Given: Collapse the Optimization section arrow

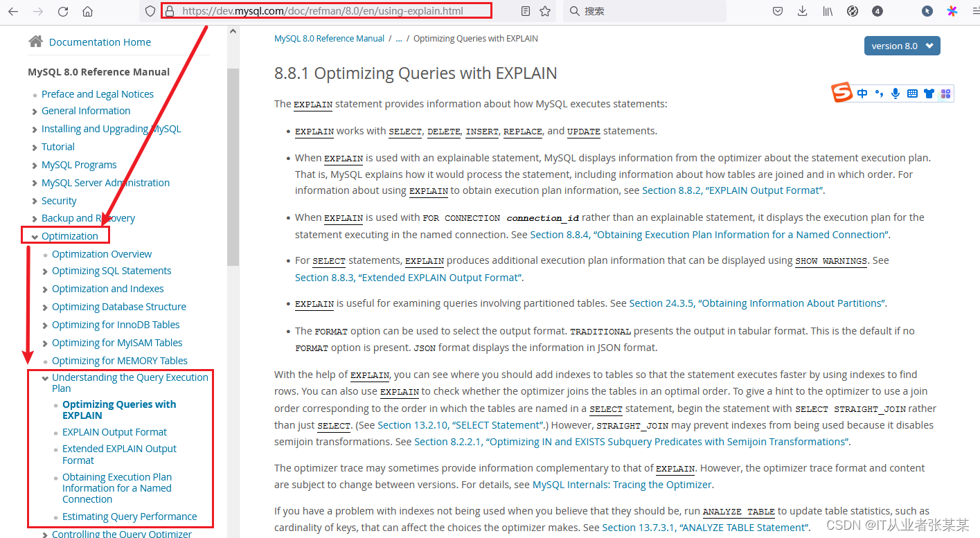Looking at the screenshot, I should point(35,237).
